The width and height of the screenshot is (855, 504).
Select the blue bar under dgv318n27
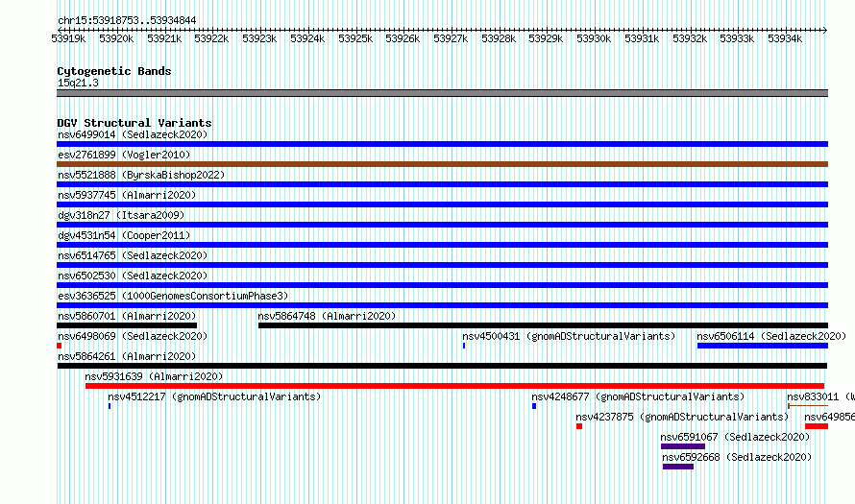[442, 225]
